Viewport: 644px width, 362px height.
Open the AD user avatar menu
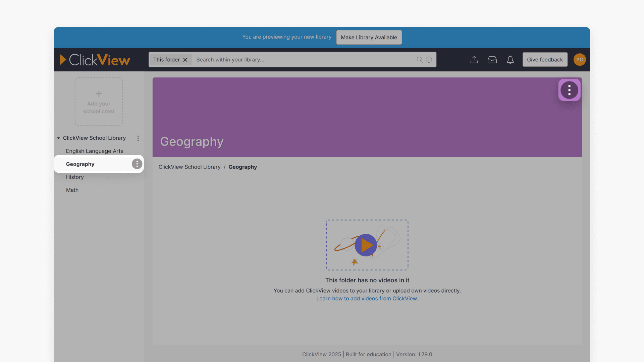(580, 60)
